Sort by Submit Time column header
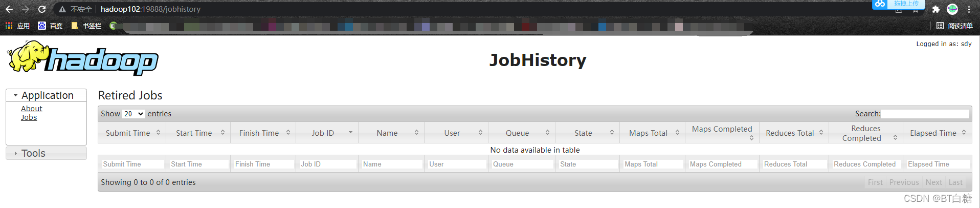 tap(132, 133)
